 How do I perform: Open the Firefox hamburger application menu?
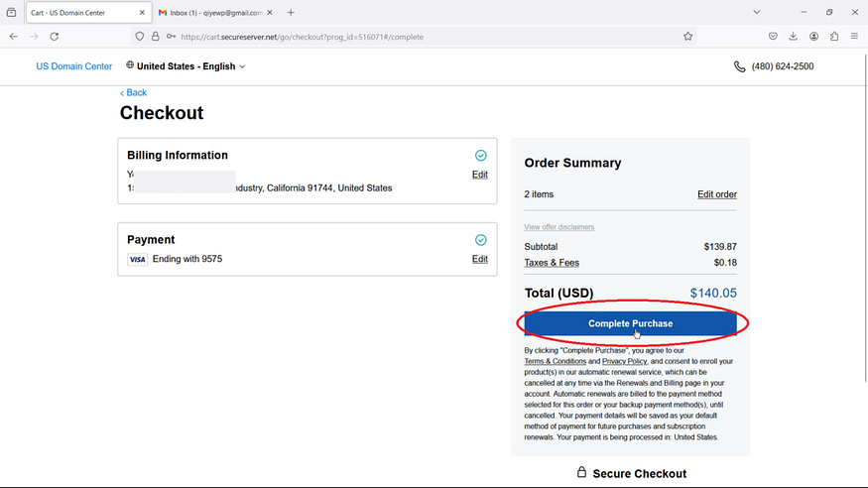click(x=855, y=37)
